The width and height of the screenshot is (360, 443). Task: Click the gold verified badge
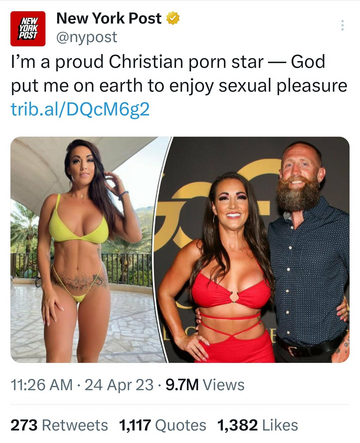coord(173,18)
